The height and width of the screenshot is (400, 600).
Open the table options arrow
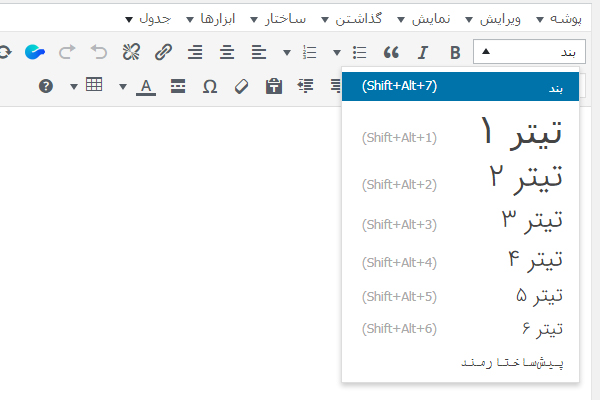click(74, 87)
